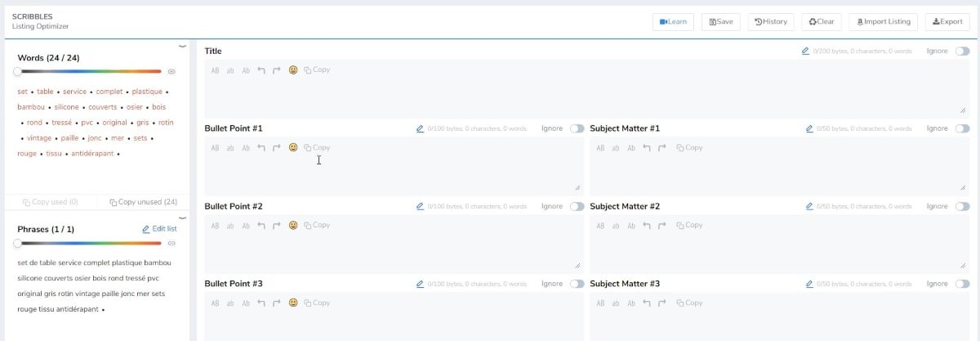Open the Import Listing option
Viewport: 980px width, 341px height.
click(x=884, y=21)
